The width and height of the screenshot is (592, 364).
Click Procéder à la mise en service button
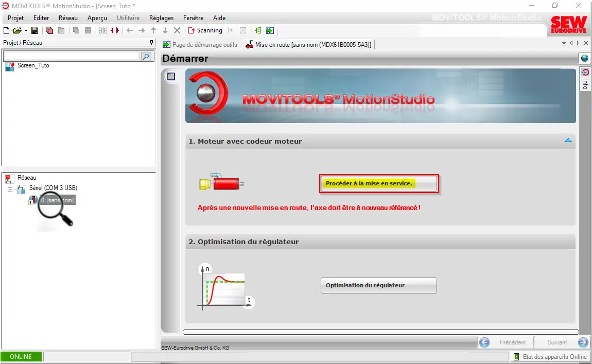coord(379,183)
